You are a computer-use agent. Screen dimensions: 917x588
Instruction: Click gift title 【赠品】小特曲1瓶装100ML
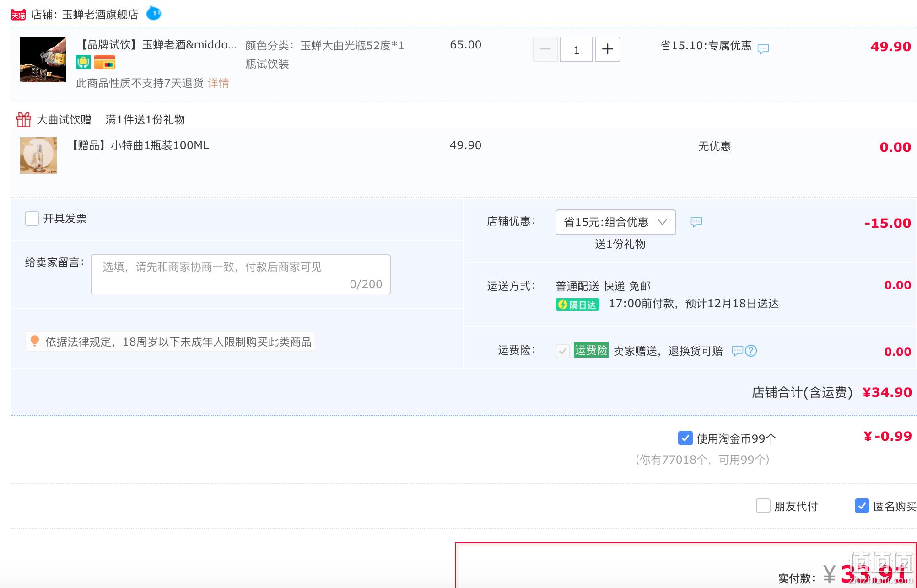(x=139, y=145)
